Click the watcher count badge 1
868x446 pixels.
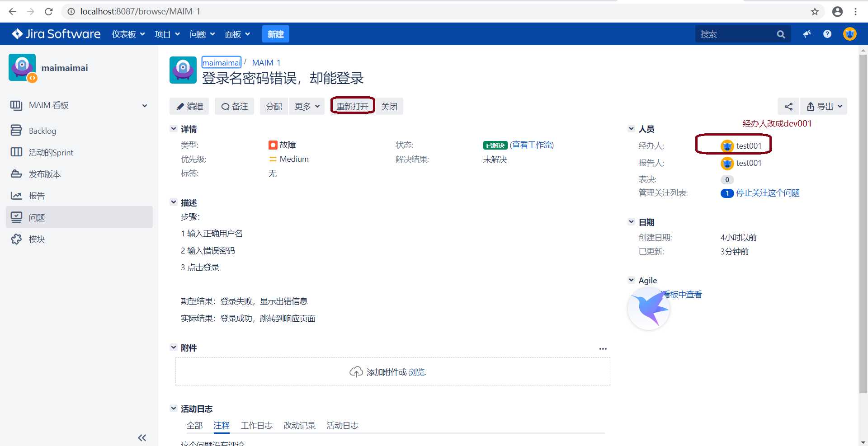click(727, 193)
